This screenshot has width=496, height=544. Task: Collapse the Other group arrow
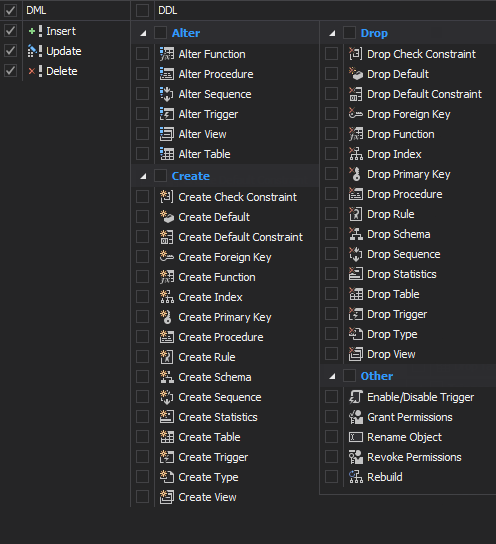click(x=332, y=376)
